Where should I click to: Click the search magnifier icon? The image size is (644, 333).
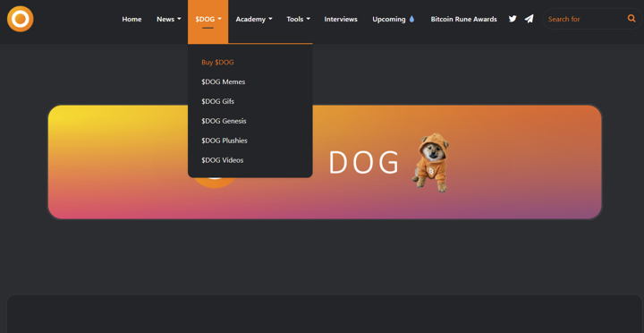tap(631, 18)
